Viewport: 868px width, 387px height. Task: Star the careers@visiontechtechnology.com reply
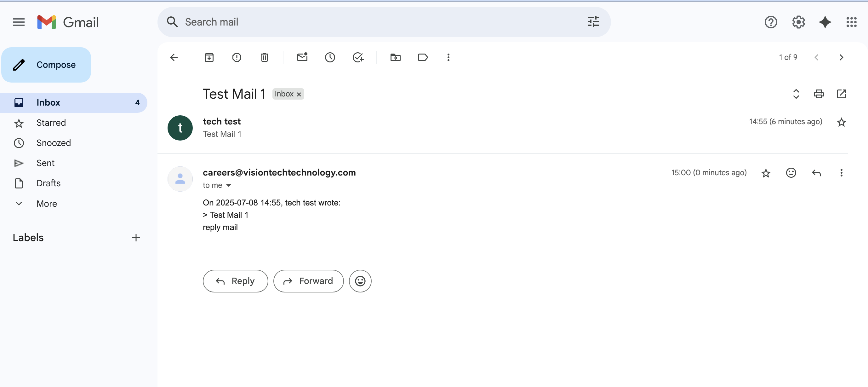tap(766, 173)
